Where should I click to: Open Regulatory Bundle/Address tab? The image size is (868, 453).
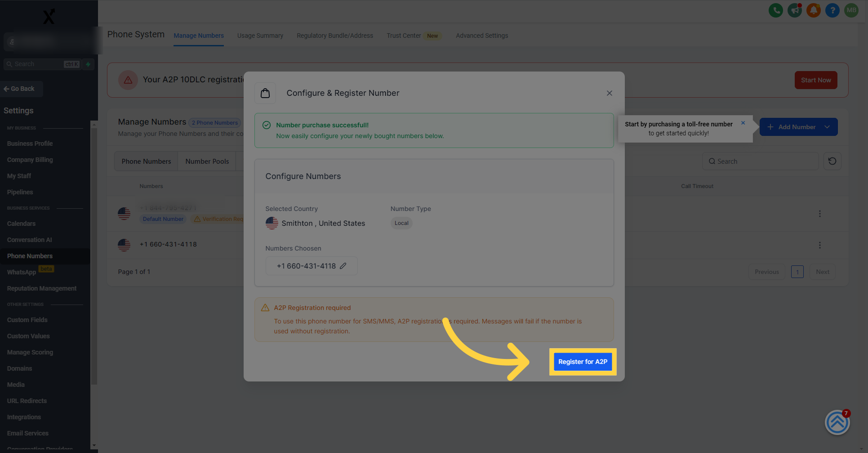point(335,36)
